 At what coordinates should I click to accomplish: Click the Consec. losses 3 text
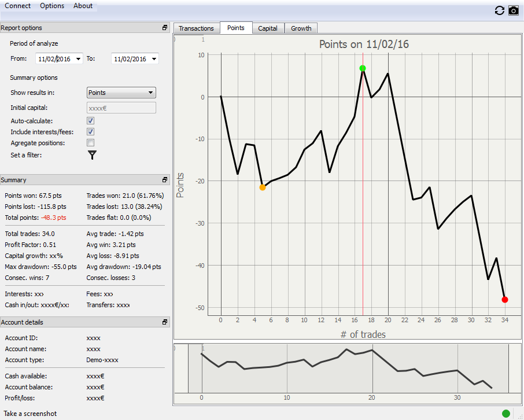click(x=110, y=278)
